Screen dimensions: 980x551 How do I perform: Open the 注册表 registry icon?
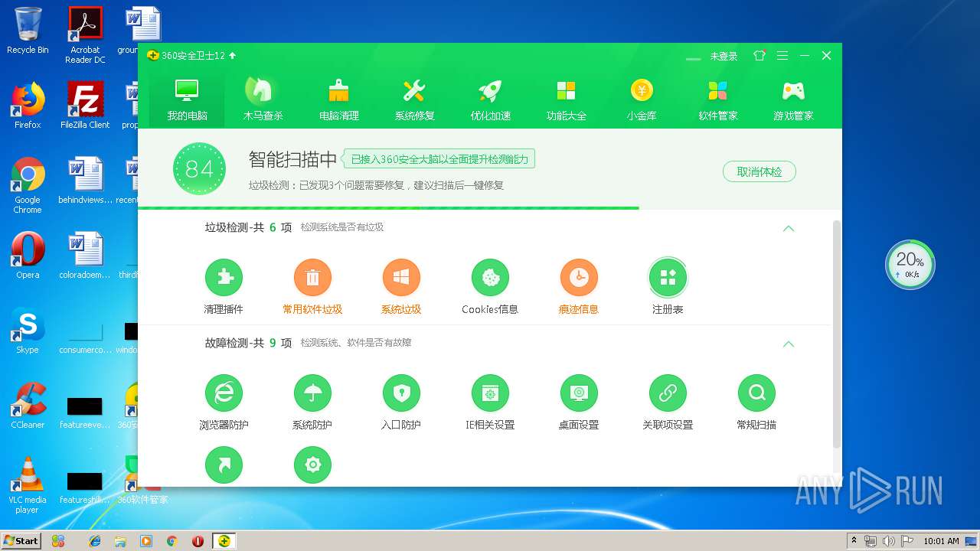pos(668,278)
